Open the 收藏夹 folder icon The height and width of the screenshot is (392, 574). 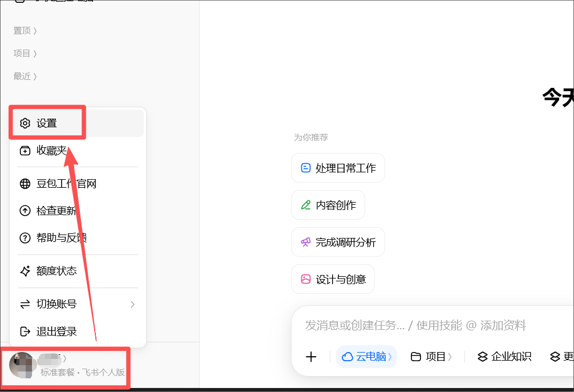[25, 151]
